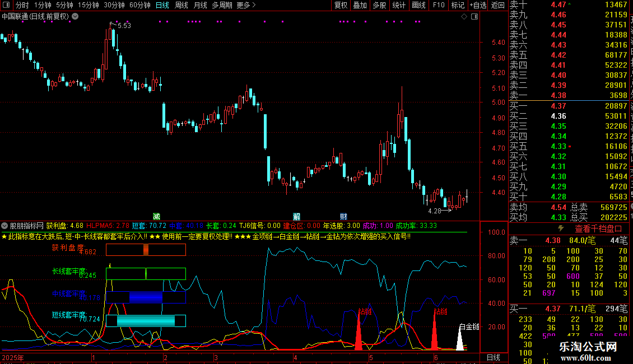Image resolution: width=633 pixels, height=364 pixels.
Task: Open the 多股 multi-stock view
Action: (379, 5)
